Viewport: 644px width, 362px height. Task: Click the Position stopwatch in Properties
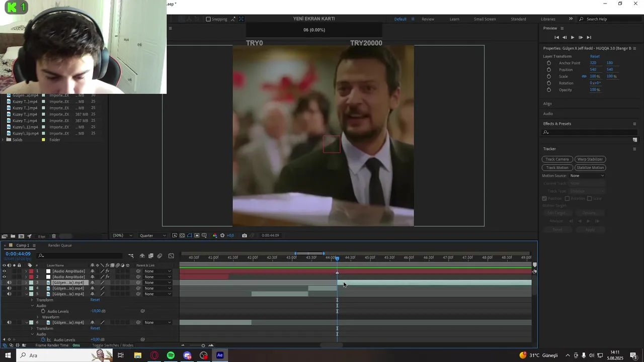pos(549,70)
